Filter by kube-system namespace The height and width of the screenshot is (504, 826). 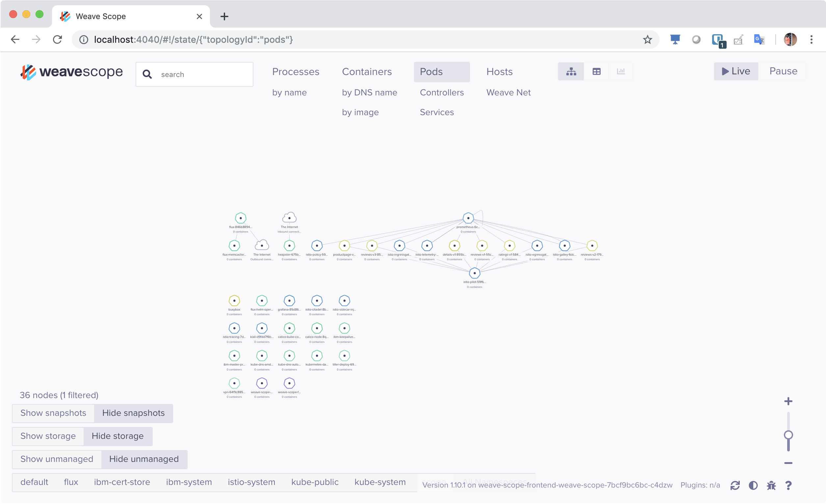coord(380,482)
